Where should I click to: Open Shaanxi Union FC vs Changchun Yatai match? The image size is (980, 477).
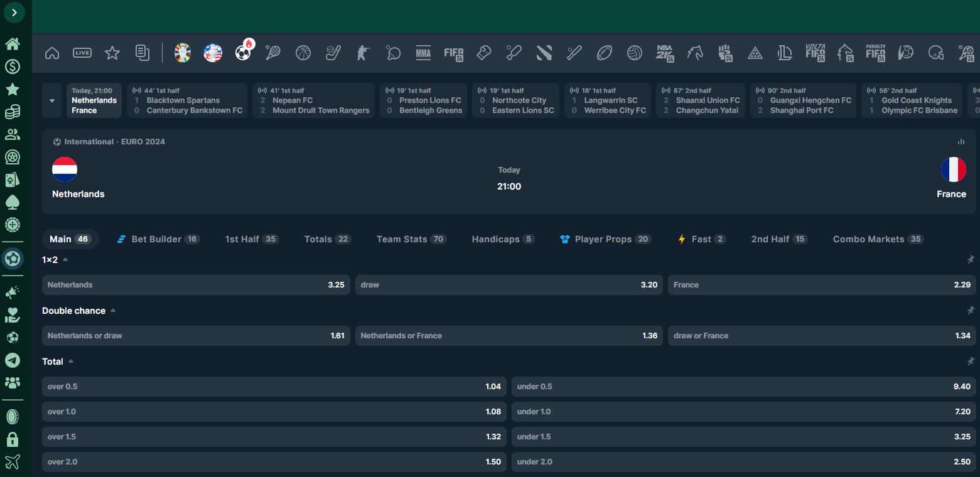point(701,100)
